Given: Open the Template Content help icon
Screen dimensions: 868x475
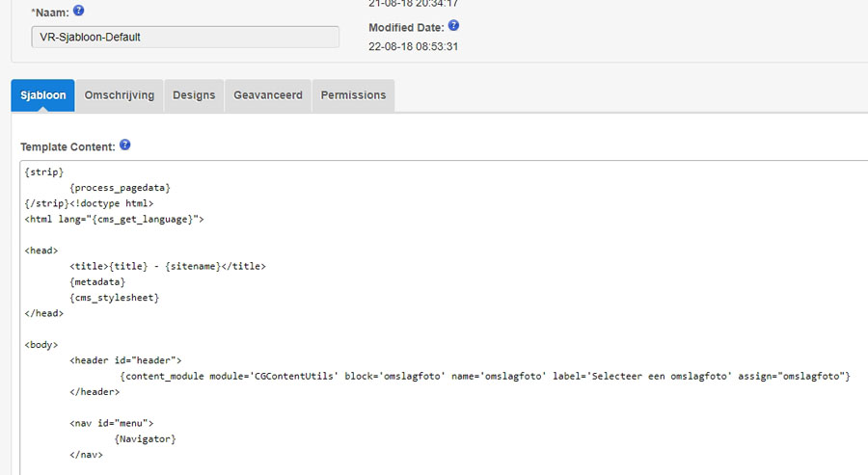Looking at the screenshot, I should coord(124,145).
